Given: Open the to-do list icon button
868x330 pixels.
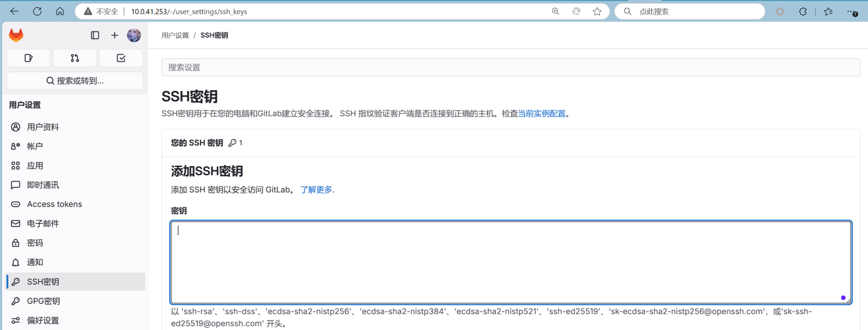Looking at the screenshot, I should tap(121, 58).
